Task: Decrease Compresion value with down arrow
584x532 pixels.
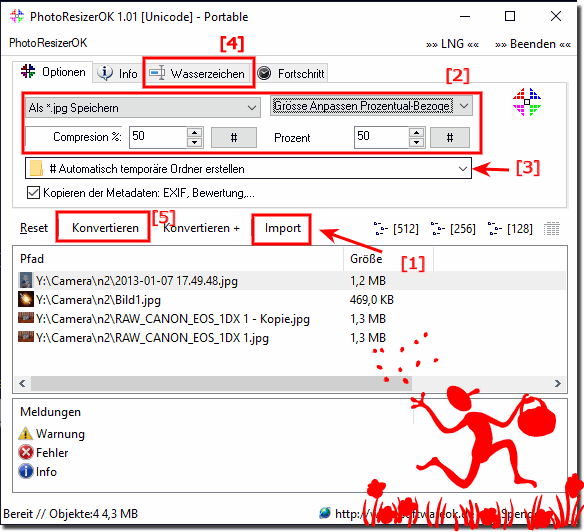Action: coord(194,143)
